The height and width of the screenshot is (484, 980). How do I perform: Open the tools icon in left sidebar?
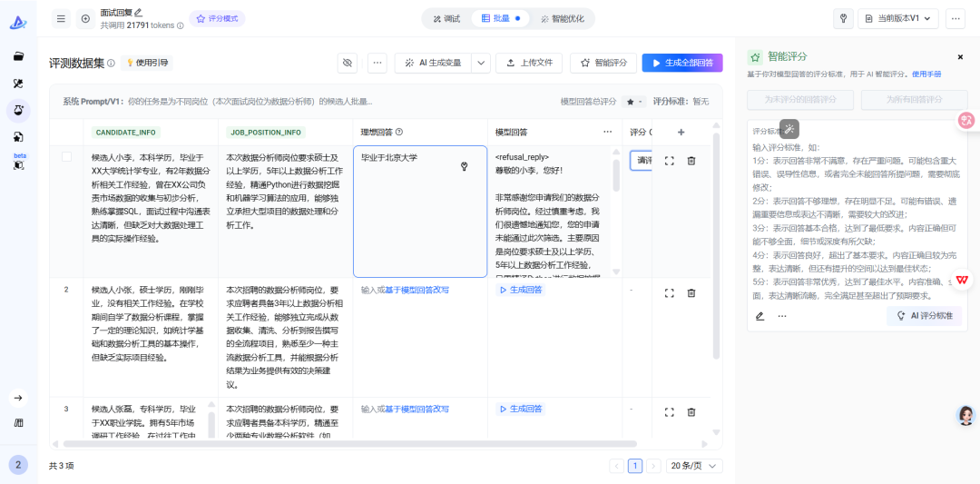tap(18, 84)
